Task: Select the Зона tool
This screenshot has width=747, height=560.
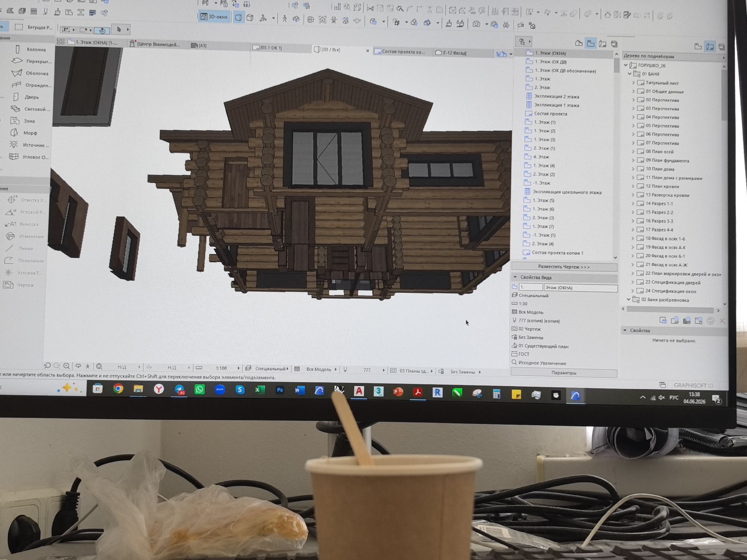Action: [23, 121]
